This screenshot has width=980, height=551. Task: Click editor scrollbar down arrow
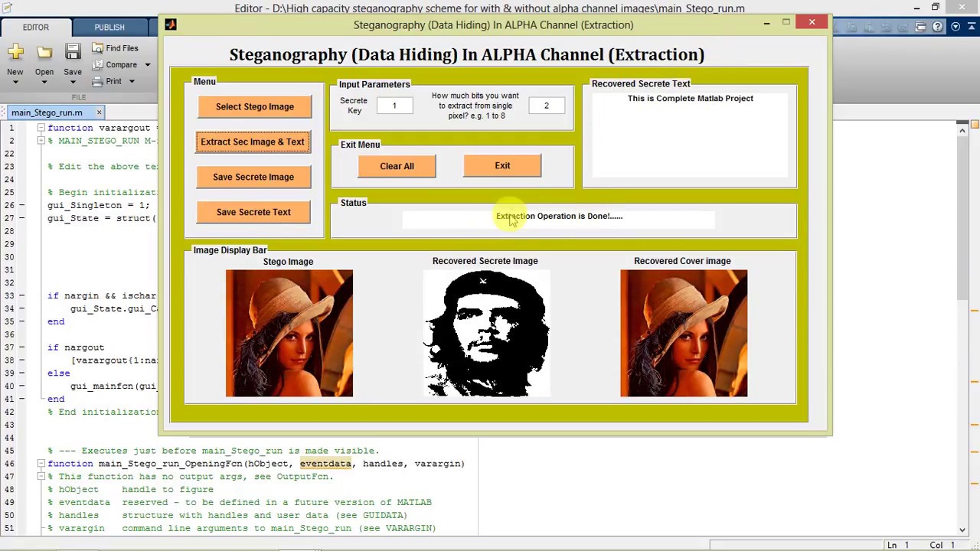click(x=962, y=529)
